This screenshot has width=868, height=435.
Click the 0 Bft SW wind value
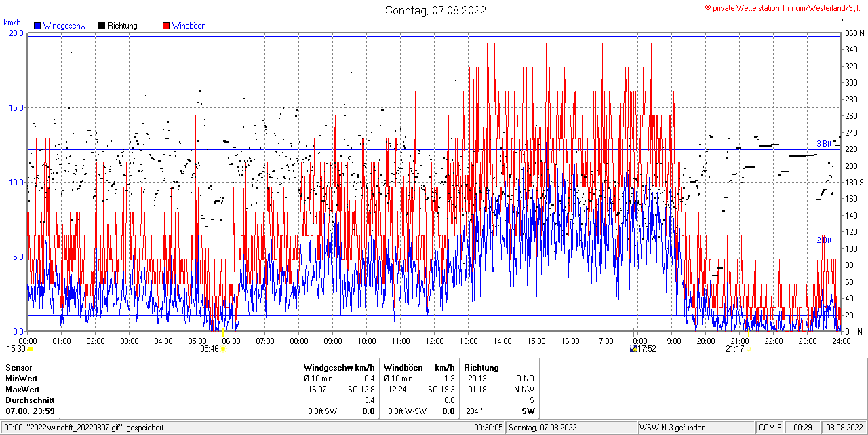click(x=322, y=411)
